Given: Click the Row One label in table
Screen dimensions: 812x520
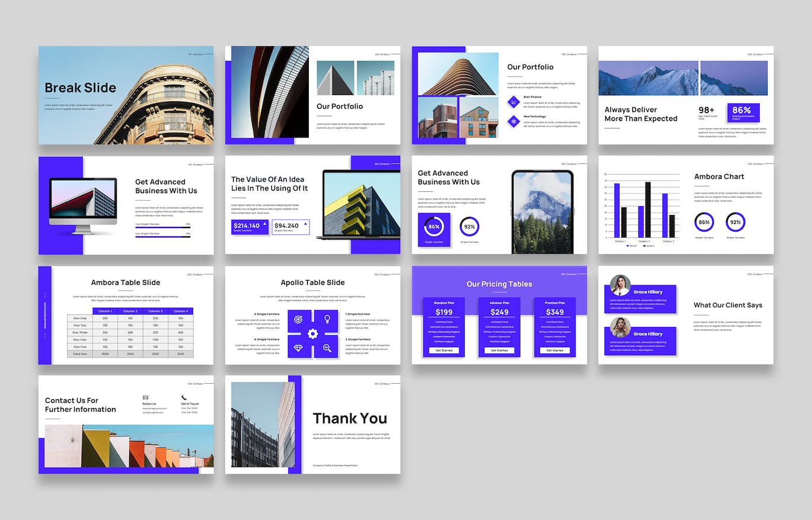Looking at the screenshot, I should (x=80, y=318).
